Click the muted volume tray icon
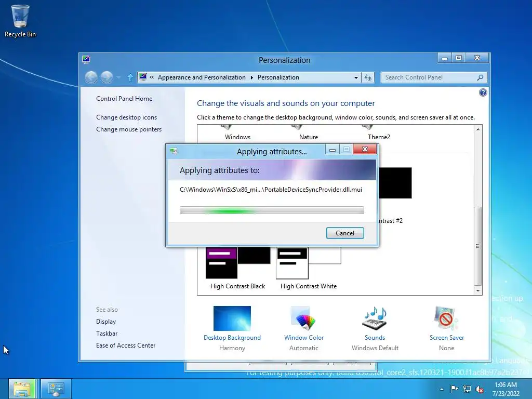This screenshot has height=399, width=532. (480, 389)
